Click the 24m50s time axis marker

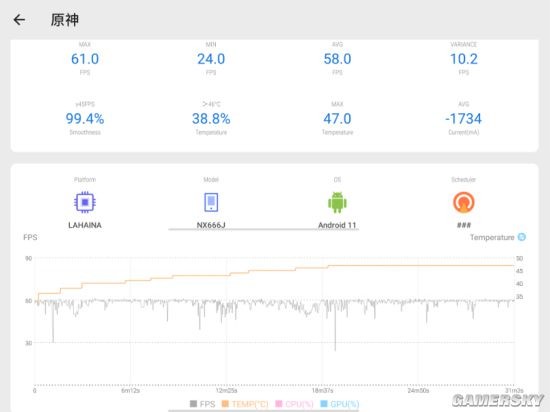coord(418,390)
